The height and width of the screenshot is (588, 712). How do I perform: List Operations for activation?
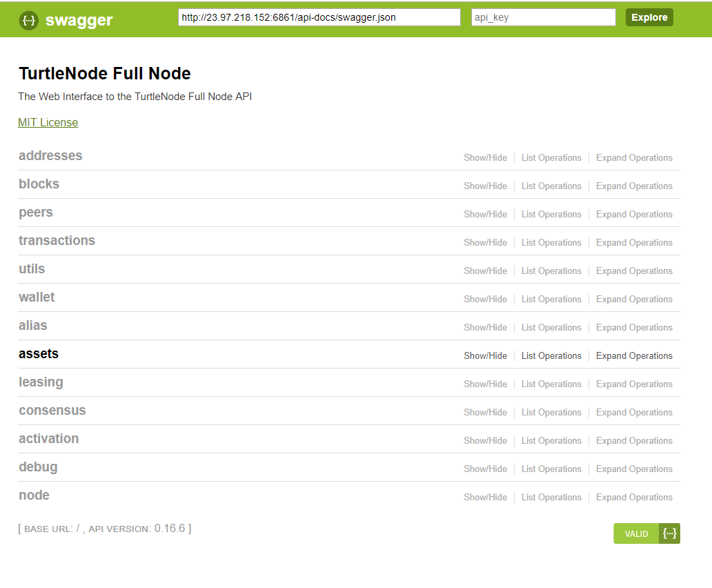coord(551,440)
